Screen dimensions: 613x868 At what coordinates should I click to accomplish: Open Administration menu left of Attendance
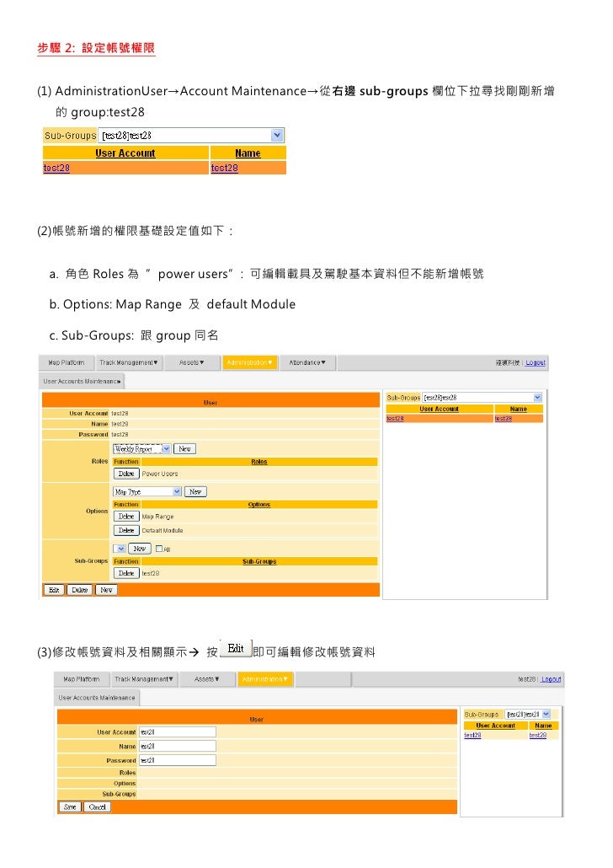point(249,362)
